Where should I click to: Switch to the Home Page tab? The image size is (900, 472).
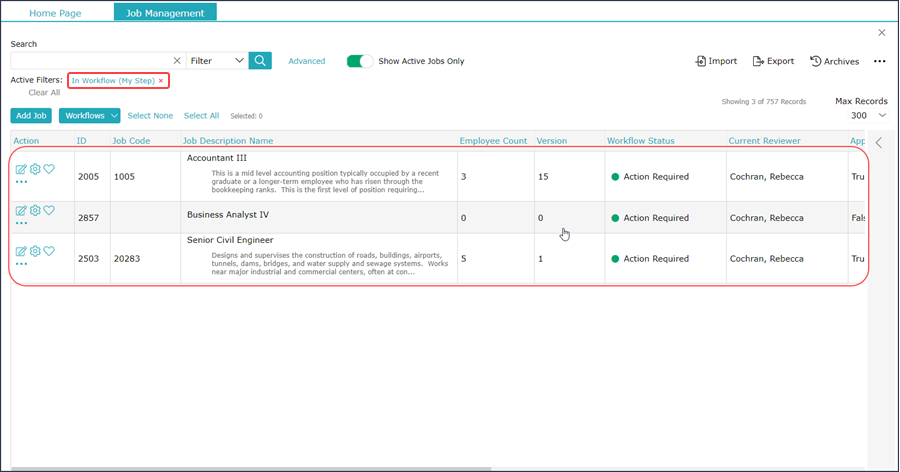[x=55, y=13]
